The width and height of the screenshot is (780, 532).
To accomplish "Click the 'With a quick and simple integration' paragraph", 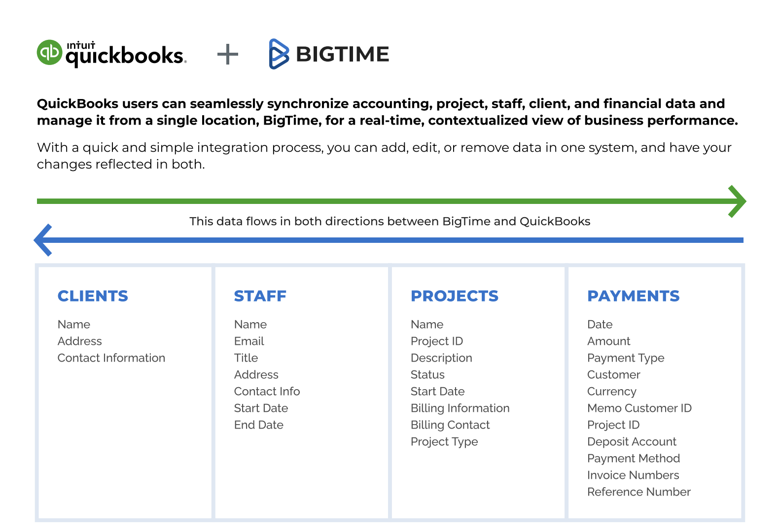I will pyautogui.click(x=385, y=156).
